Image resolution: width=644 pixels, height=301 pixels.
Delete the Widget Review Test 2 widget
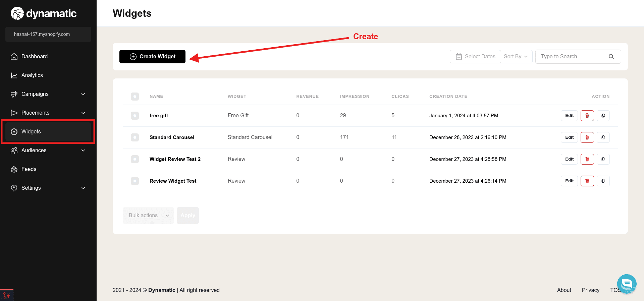pos(587,159)
